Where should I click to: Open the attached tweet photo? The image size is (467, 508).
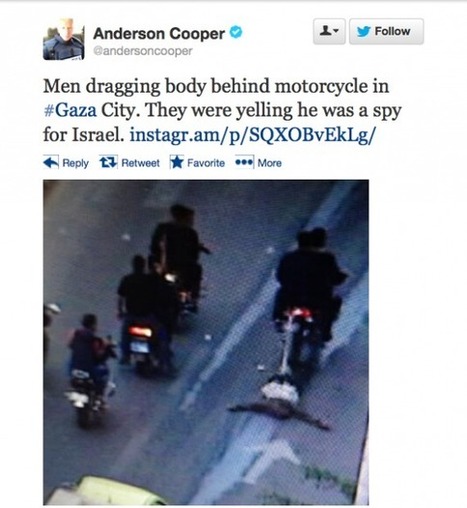[x=206, y=342]
